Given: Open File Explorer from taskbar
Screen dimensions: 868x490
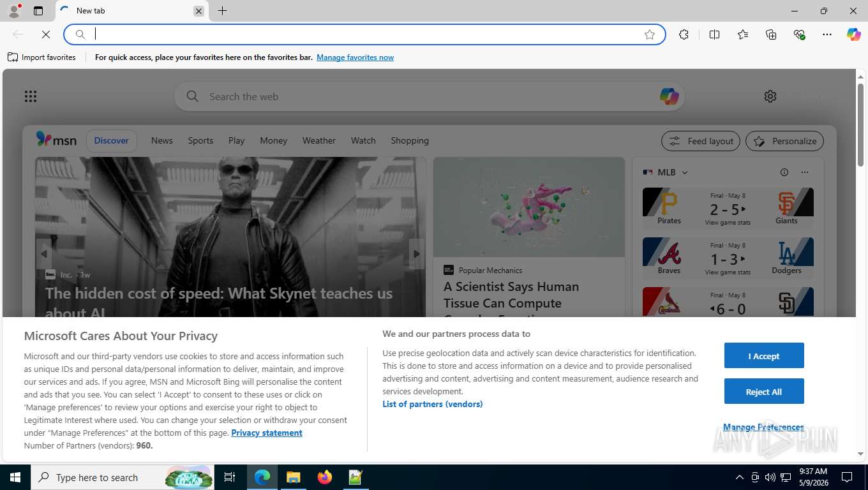Looking at the screenshot, I should (x=293, y=477).
